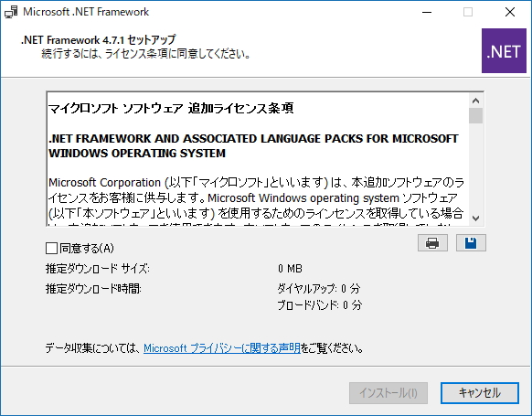Click the license text scrollbar thumb
Screen dimensions: 532x416
[475, 116]
